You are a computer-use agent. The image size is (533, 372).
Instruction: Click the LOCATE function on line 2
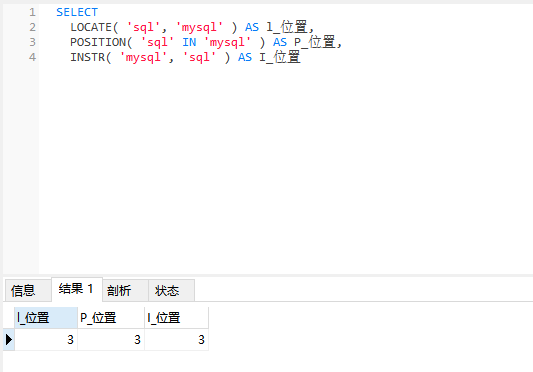pyautogui.click(x=91, y=27)
